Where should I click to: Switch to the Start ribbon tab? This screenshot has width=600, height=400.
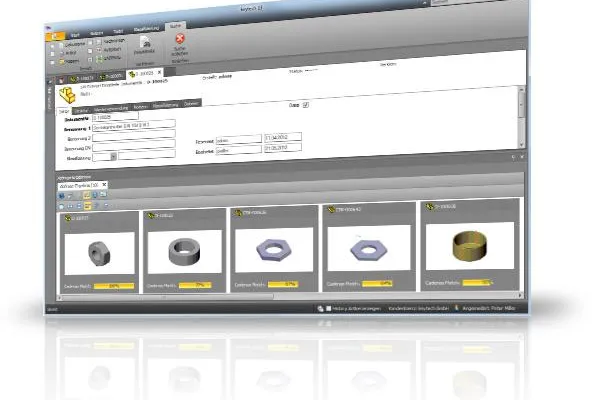[x=75, y=35]
